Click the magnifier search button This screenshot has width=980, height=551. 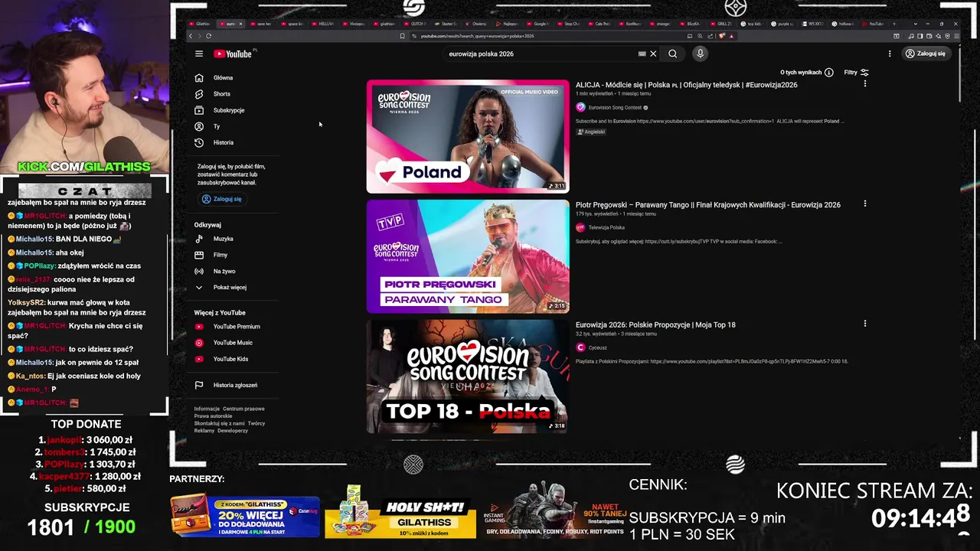(x=672, y=54)
